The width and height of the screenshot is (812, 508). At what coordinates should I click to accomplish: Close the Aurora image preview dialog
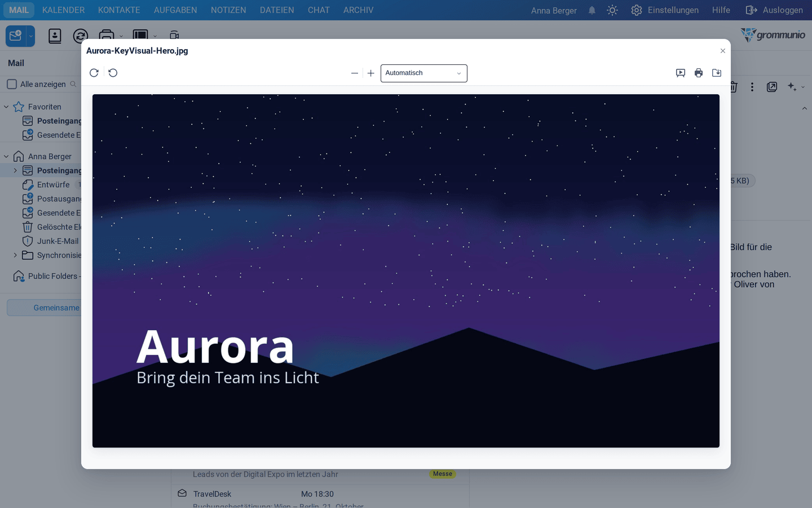723,51
